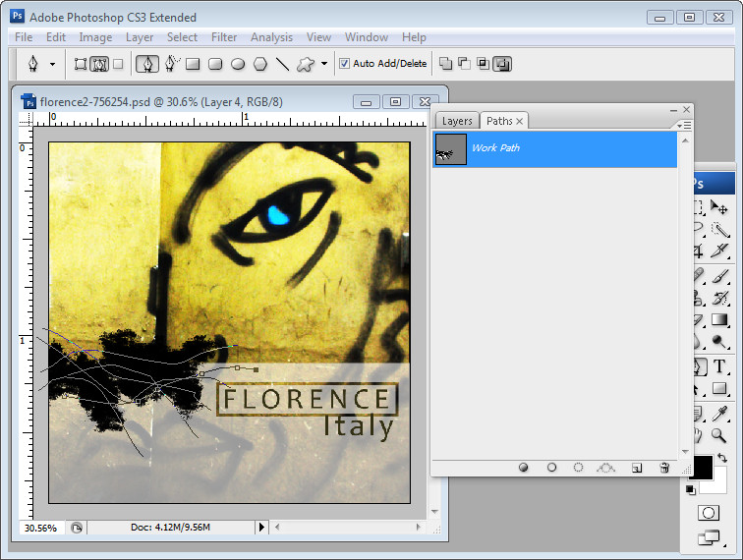Screen dimensions: 743x560
Task: Open the Analysis menu
Action: click(x=271, y=37)
